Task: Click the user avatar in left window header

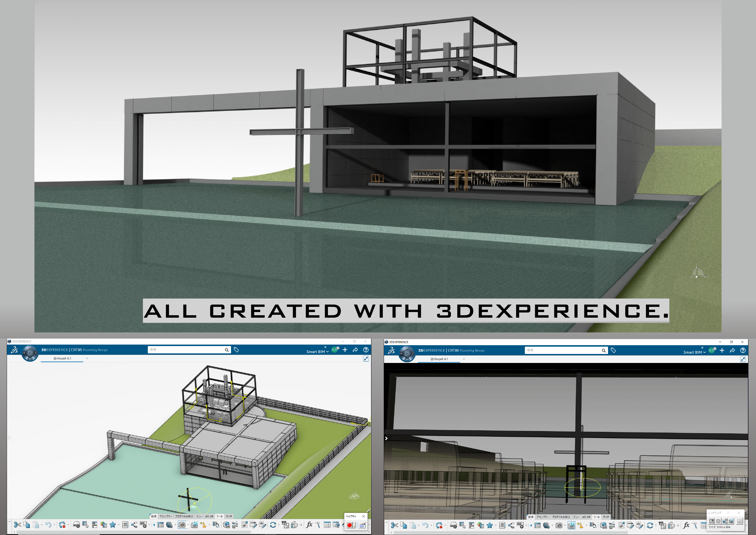Action: coord(334,350)
